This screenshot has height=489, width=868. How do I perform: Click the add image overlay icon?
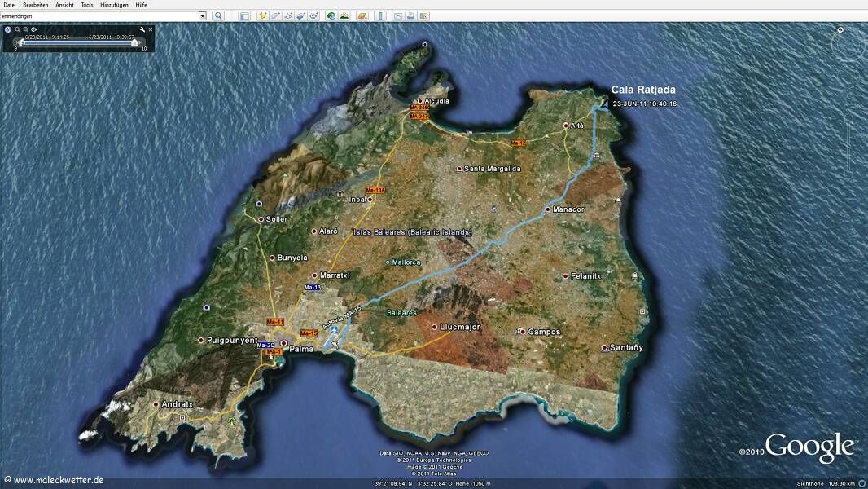[301, 15]
